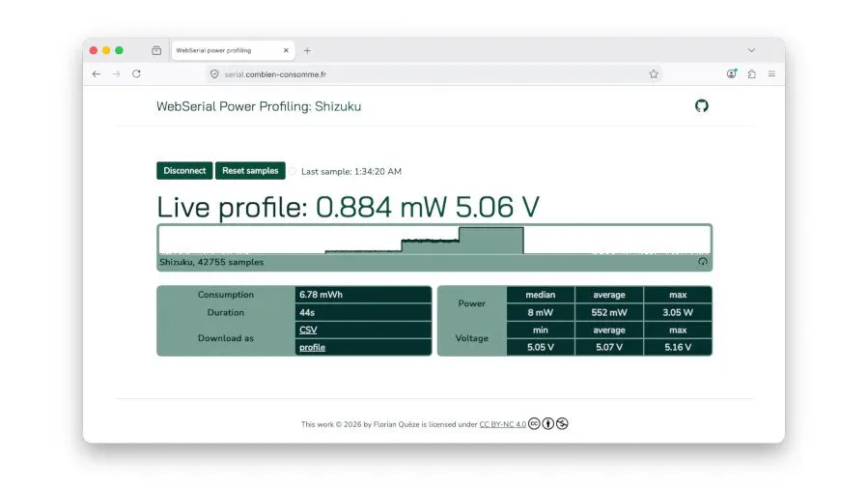
Task: Click the attribution BY license icon
Action: (x=548, y=423)
